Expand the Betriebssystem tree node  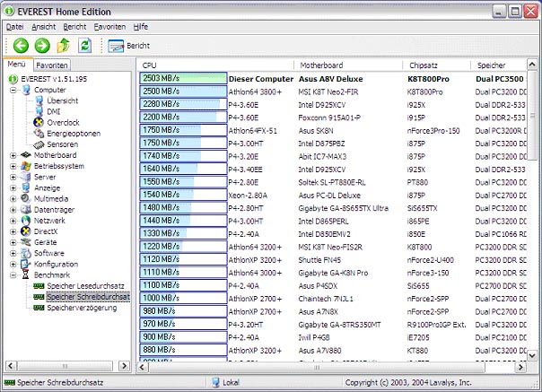(13, 166)
